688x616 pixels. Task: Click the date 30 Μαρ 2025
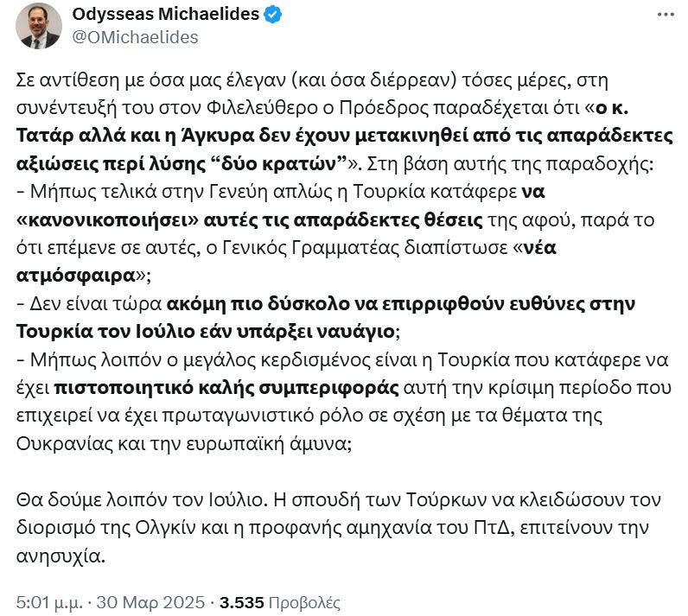point(150,602)
